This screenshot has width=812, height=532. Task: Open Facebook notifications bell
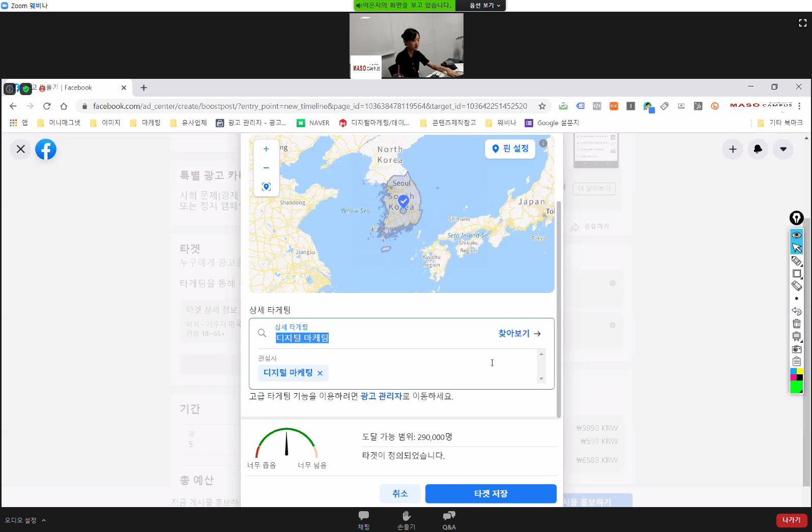758,149
